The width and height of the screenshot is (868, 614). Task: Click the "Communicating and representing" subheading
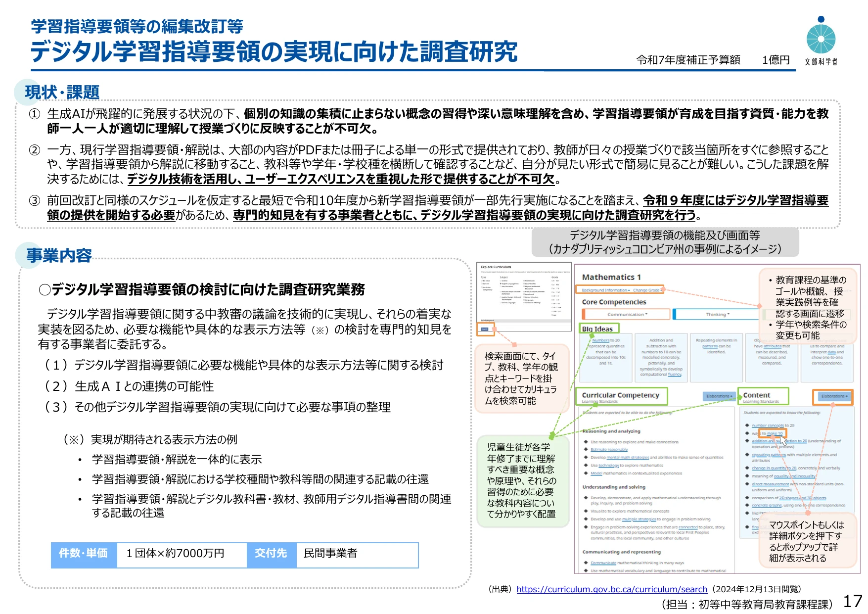coord(621,552)
